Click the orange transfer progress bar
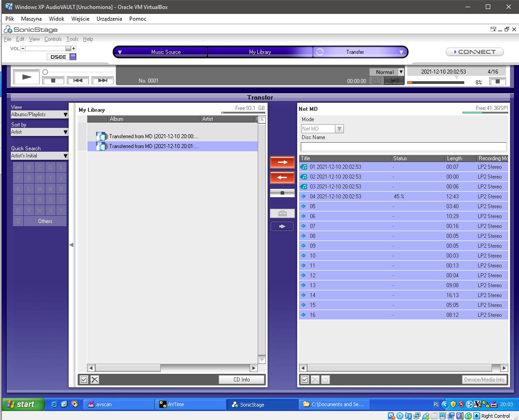This screenshot has height=420, width=519. 435,83
